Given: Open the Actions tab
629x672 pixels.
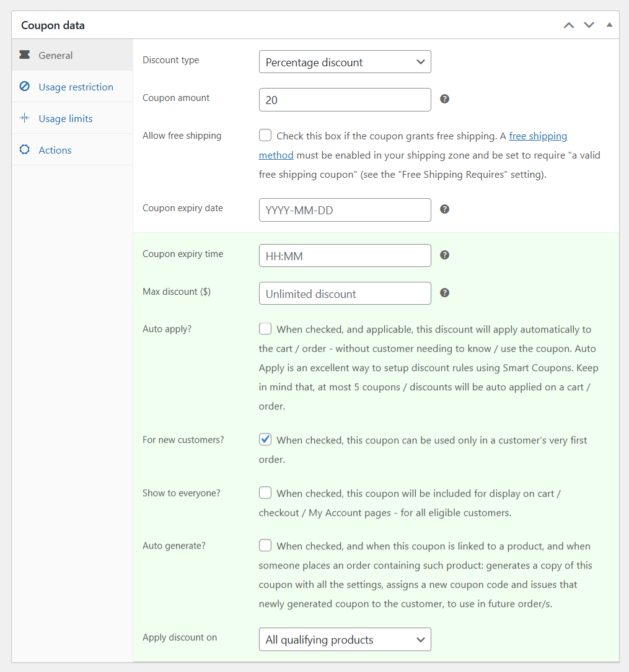Looking at the screenshot, I should 55,150.
